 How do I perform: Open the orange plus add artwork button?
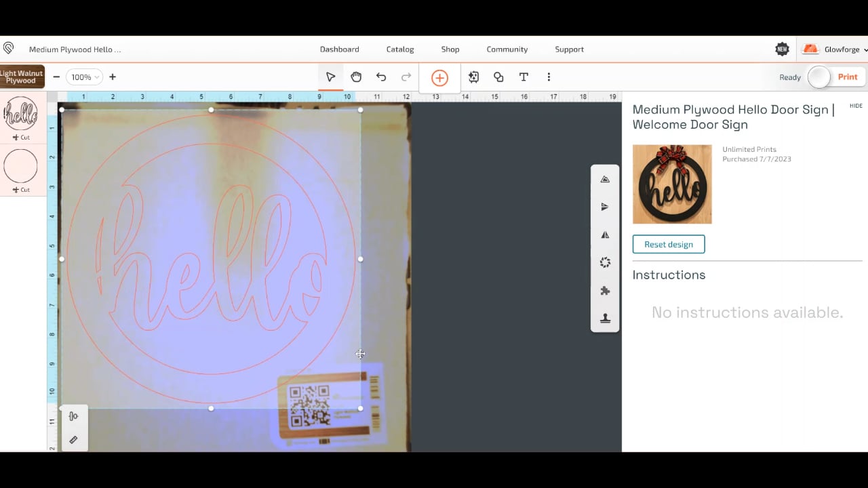(439, 78)
